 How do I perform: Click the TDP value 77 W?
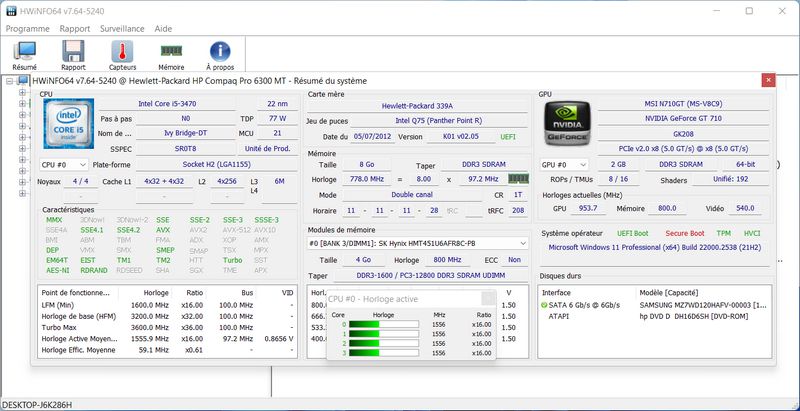(x=278, y=118)
